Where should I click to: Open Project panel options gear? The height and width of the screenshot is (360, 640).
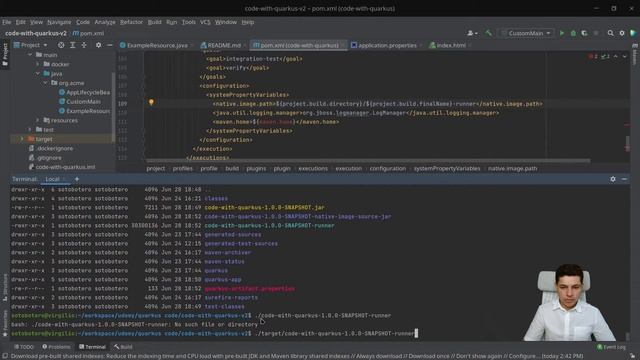[x=98, y=45]
